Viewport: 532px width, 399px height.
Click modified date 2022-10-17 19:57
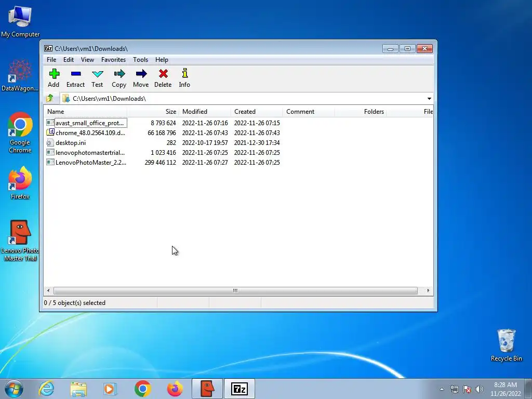[x=205, y=142]
